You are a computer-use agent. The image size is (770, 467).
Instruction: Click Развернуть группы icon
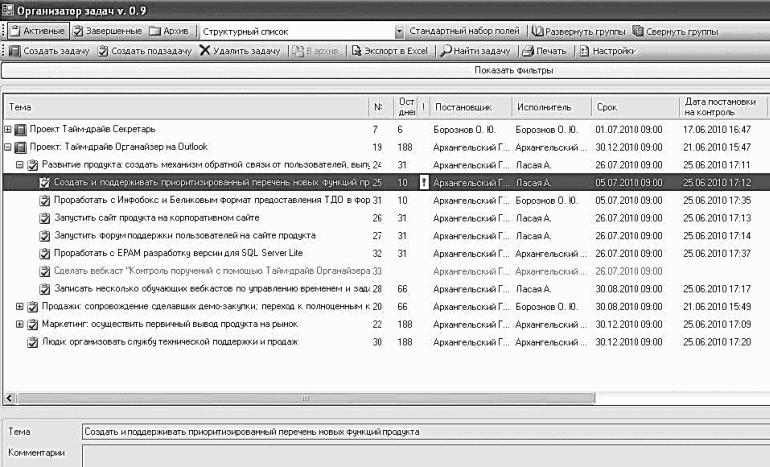538,31
